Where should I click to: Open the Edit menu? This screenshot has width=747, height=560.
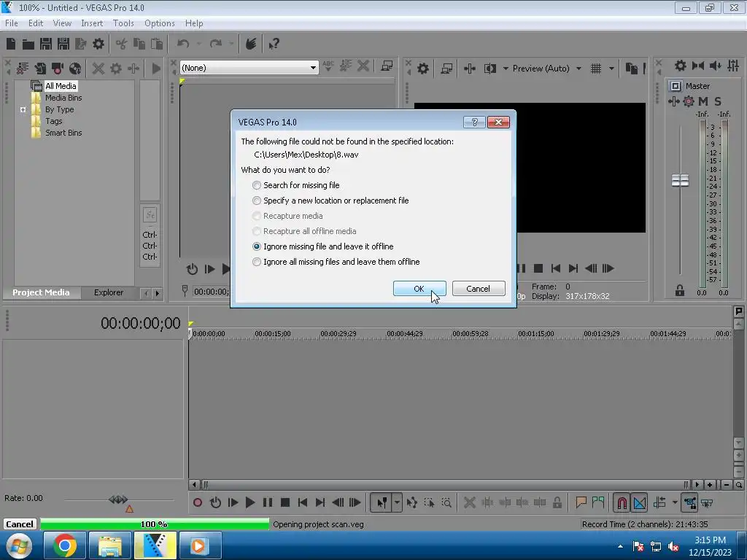[36, 23]
